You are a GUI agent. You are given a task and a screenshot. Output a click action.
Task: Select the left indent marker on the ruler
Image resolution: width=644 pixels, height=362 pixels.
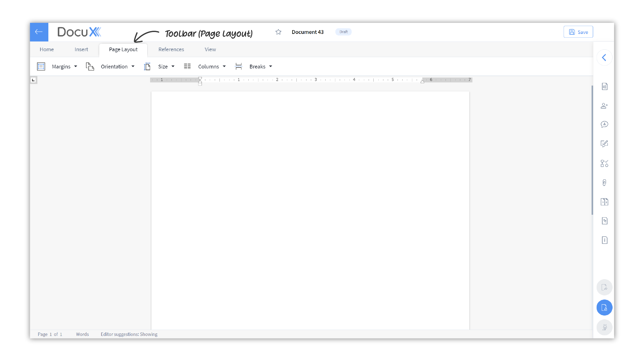(x=200, y=81)
